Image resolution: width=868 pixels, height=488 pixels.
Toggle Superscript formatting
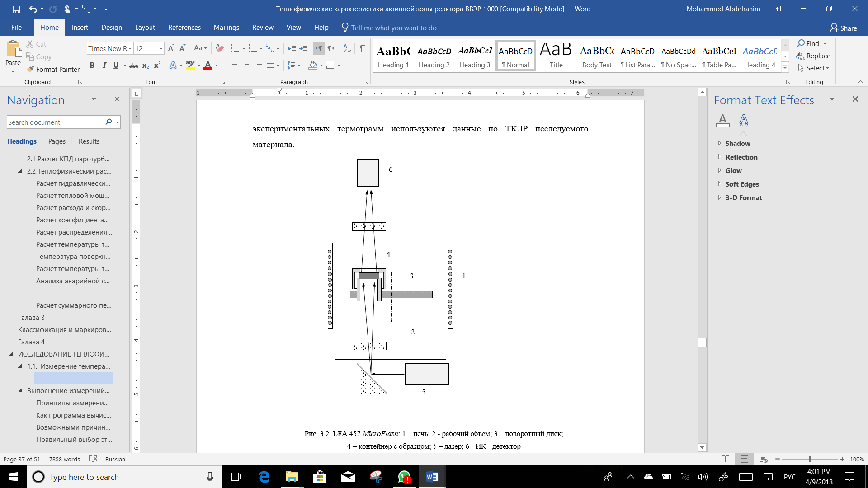(157, 66)
